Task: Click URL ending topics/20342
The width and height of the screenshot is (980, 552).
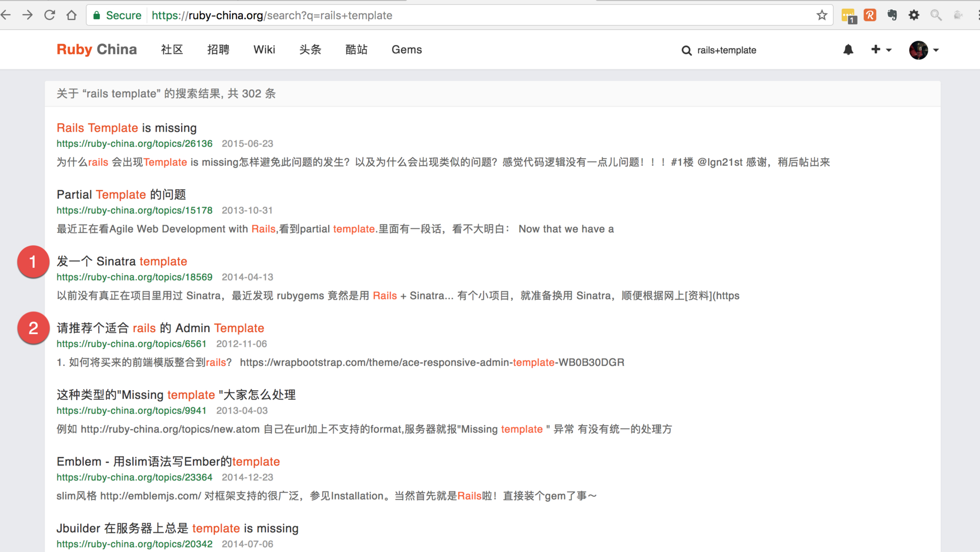Action: pyautogui.click(x=134, y=544)
